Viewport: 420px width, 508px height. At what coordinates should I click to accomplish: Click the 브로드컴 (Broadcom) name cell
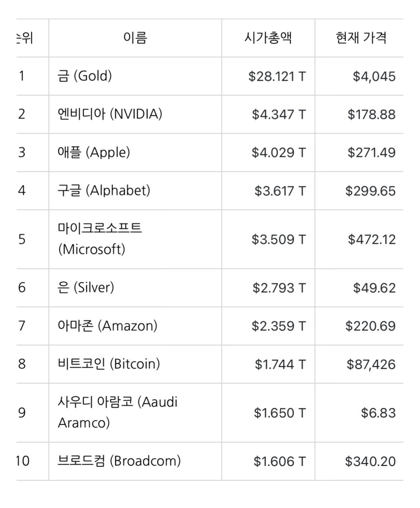pos(119,461)
